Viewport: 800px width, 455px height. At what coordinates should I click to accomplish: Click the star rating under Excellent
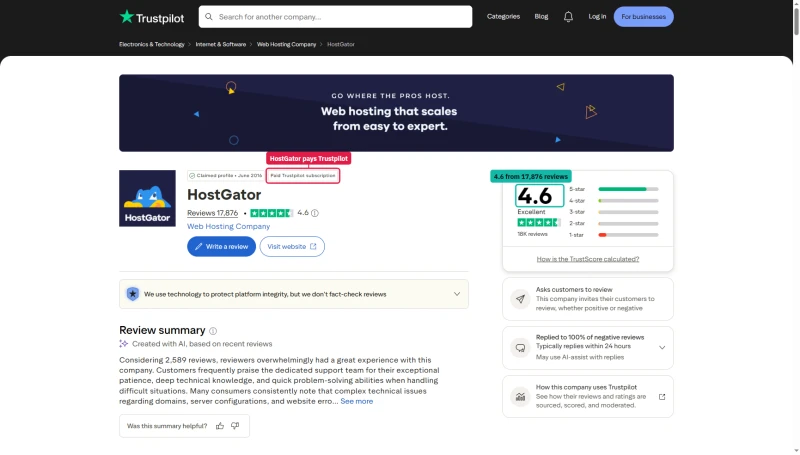pos(539,222)
